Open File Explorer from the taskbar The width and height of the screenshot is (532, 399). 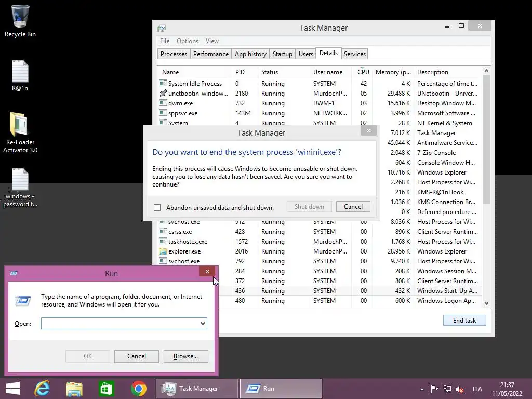point(74,389)
